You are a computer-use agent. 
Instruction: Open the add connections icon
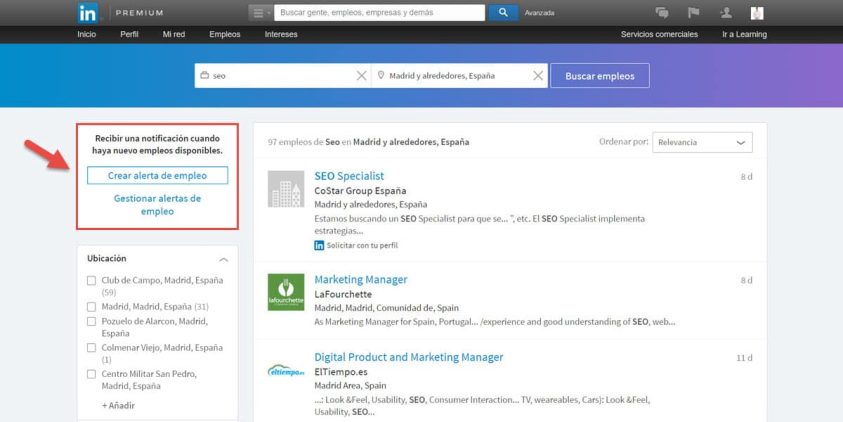726,13
